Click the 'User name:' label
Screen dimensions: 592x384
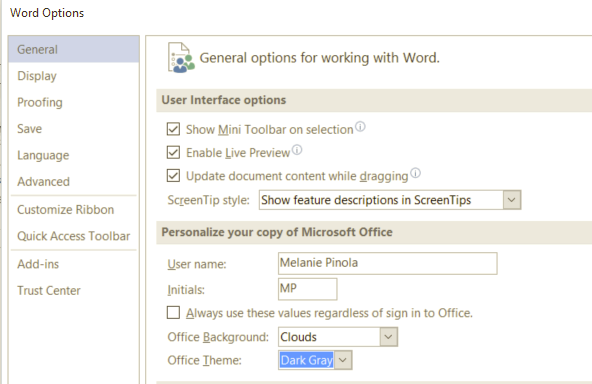click(197, 264)
